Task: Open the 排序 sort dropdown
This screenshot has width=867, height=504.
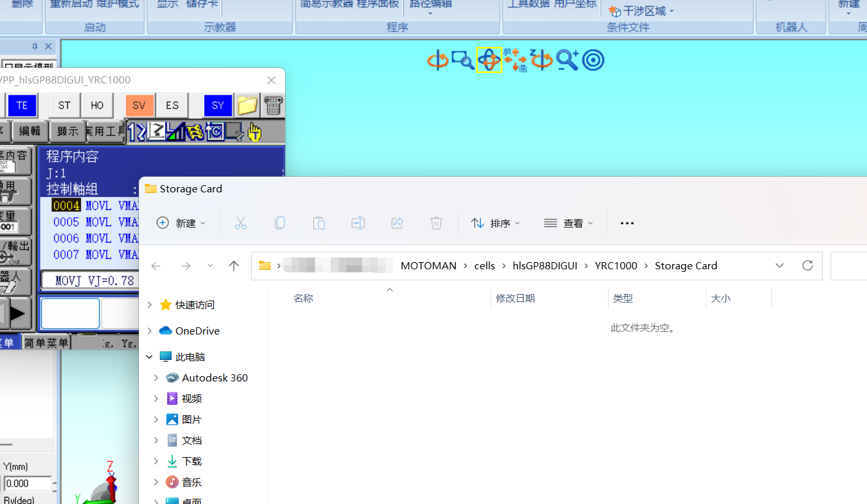Action: point(496,223)
